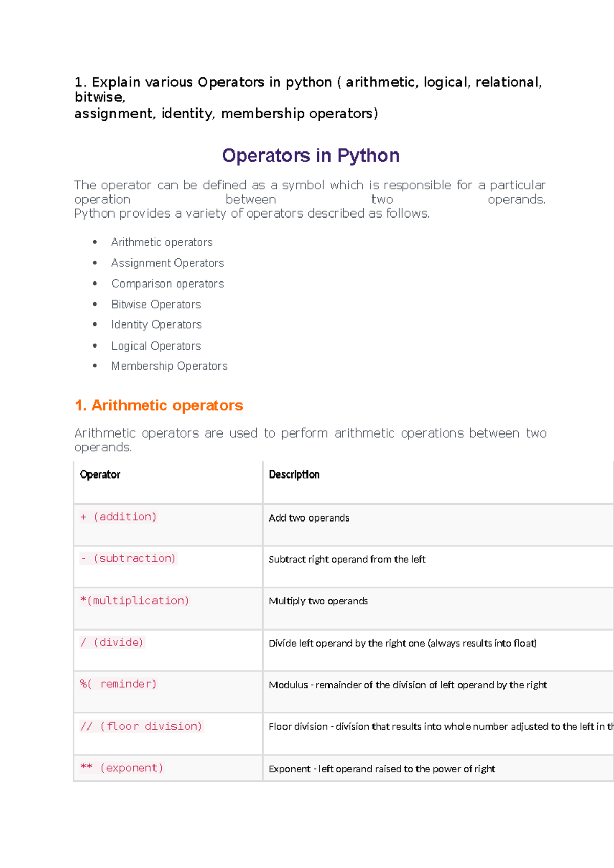Click the '// (floor division)' operator cell

[x=141, y=726]
